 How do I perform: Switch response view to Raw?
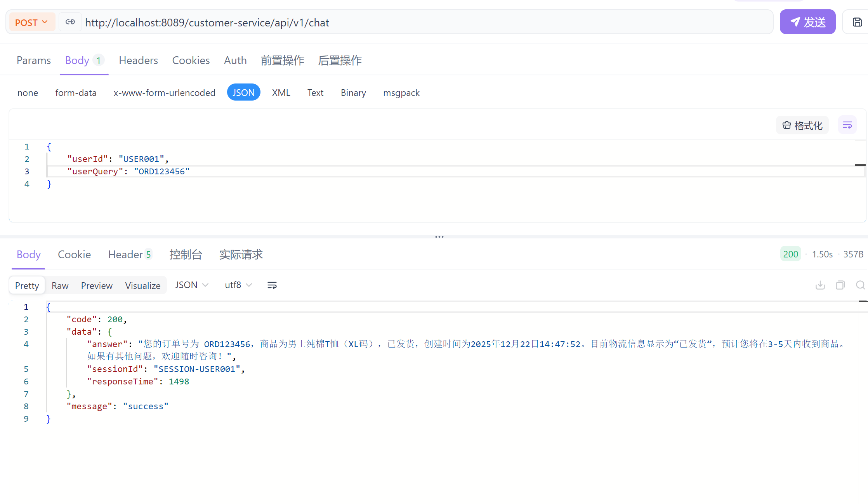60,286
